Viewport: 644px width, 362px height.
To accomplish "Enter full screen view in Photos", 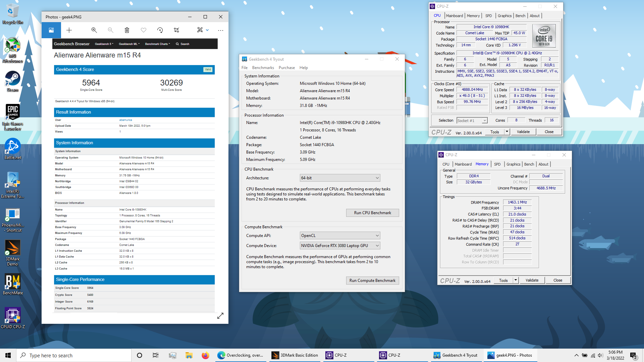I will [220, 316].
